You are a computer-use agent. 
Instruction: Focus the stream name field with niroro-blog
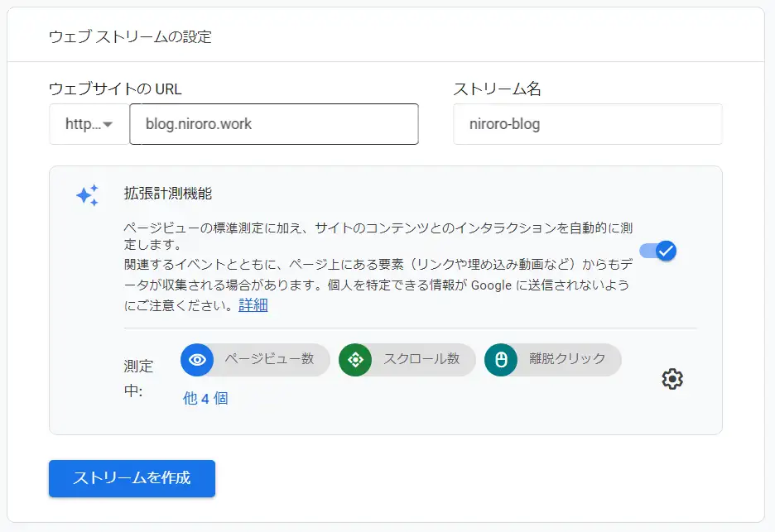point(587,124)
